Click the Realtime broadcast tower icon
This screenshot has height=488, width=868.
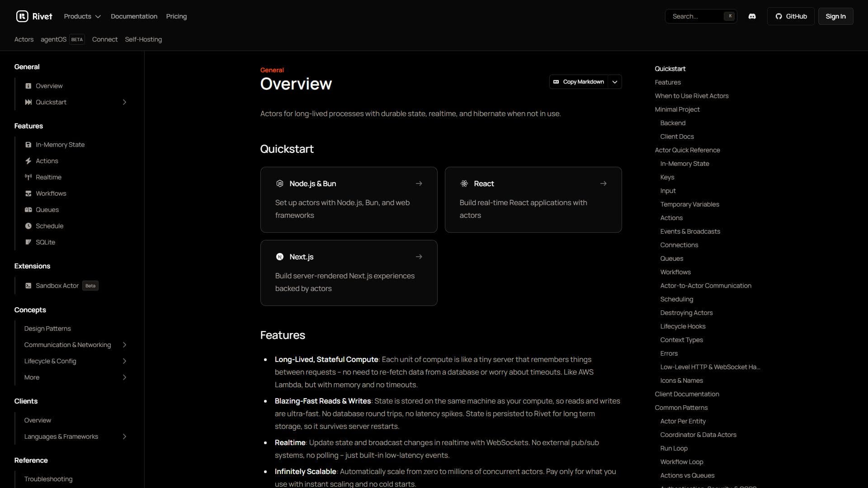click(x=28, y=177)
